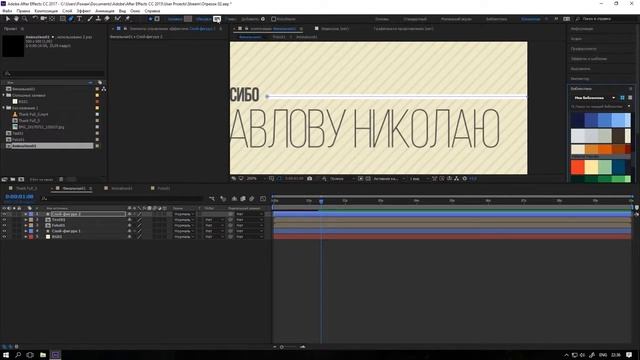Select the Rectangle shape tool

(x=62, y=19)
